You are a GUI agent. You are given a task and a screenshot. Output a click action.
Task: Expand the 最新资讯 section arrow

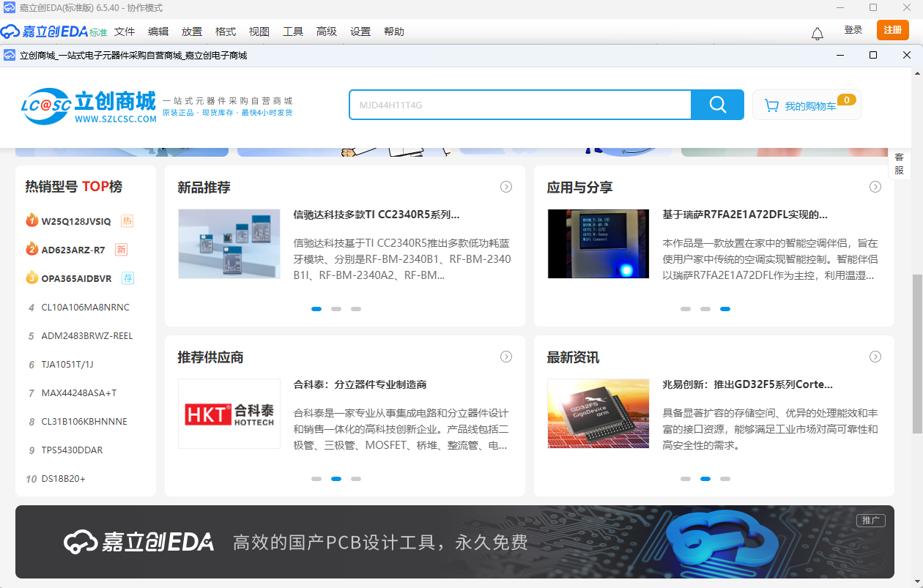pos(875,357)
